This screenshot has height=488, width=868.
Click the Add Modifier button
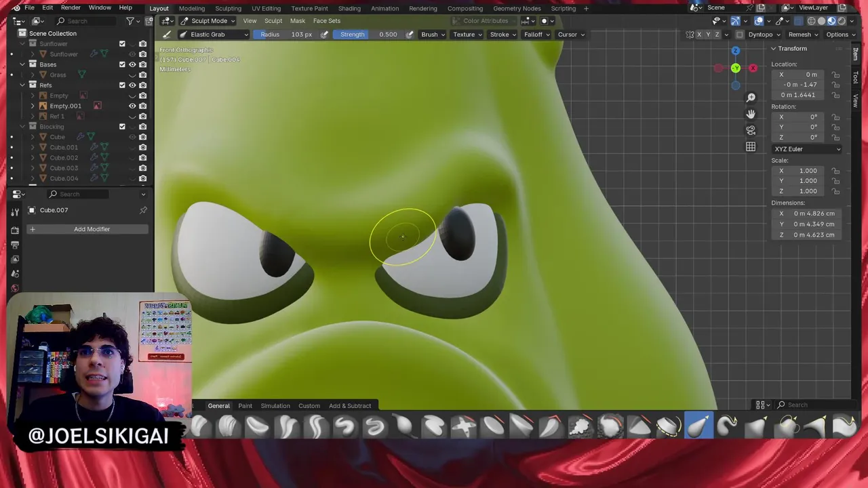click(x=87, y=229)
